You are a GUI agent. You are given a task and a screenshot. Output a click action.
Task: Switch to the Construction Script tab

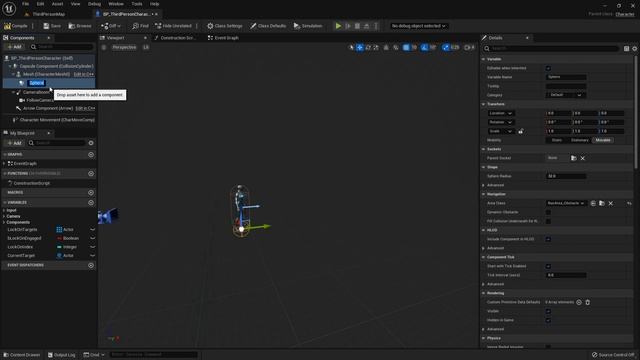tap(176, 38)
